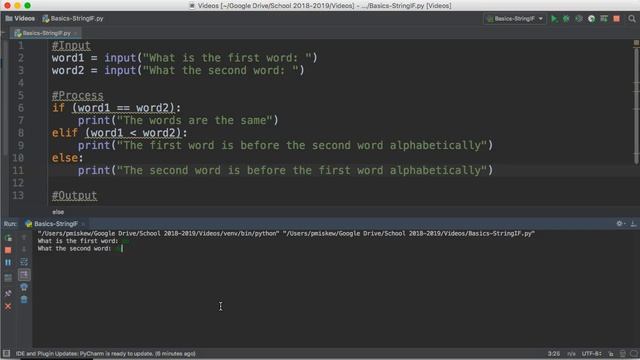The height and width of the screenshot is (360, 640).
Task: Run Basics-StringIF with the green play icon
Action: click(554, 19)
